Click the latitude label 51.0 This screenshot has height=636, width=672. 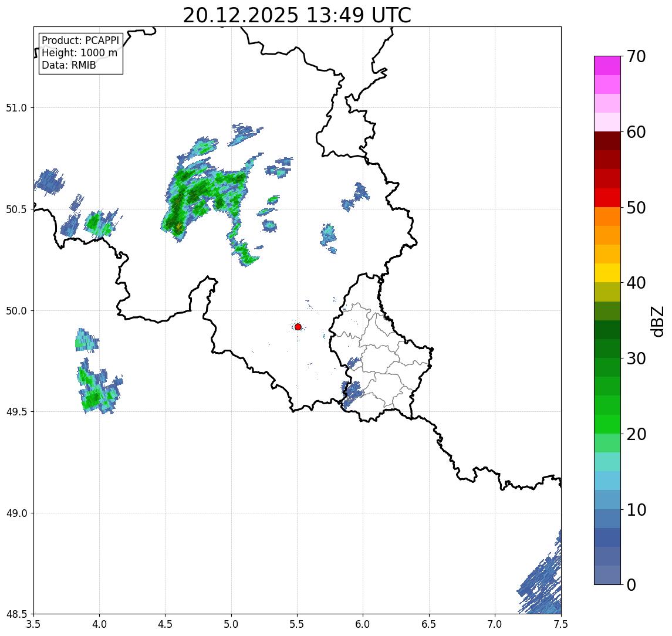[16, 107]
